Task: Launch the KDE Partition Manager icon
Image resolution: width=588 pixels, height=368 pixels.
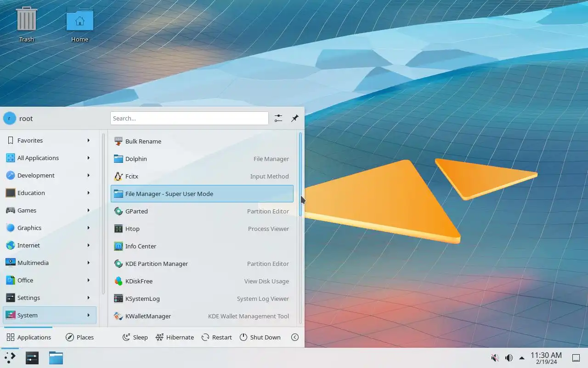Action: (x=118, y=264)
